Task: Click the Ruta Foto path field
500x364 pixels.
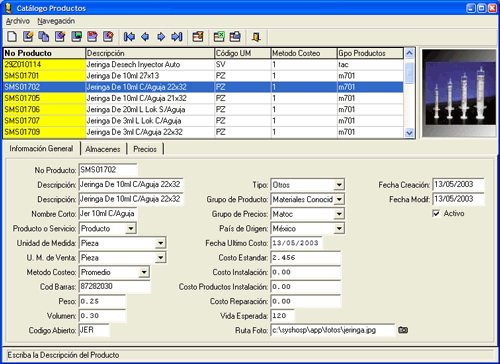Action: point(333,330)
